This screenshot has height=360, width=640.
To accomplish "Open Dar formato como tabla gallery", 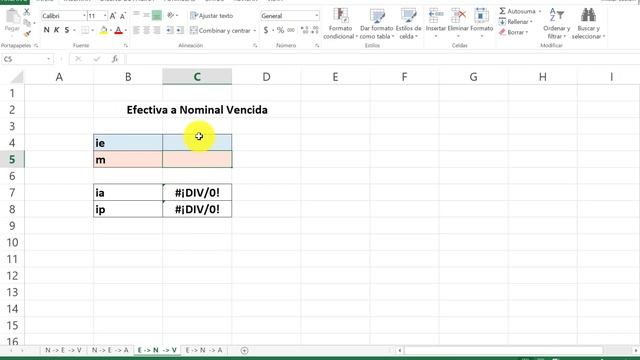I will point(377,24).
